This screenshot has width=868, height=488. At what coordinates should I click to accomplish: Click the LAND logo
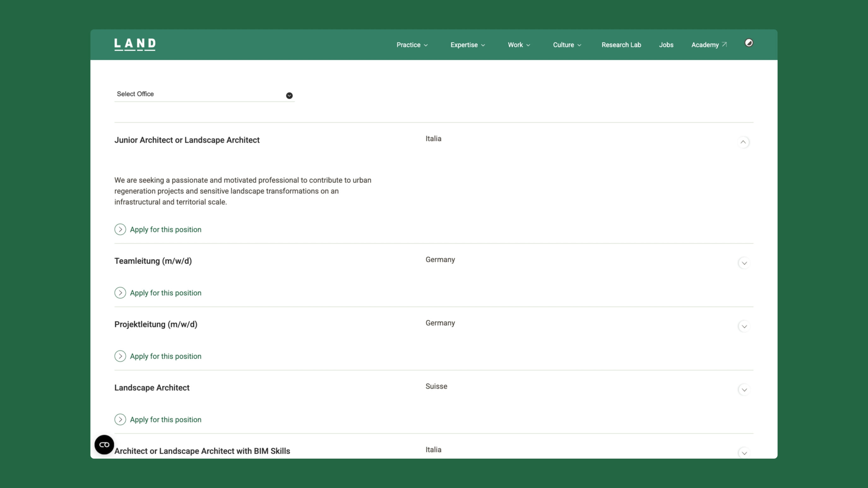(135, 44)
